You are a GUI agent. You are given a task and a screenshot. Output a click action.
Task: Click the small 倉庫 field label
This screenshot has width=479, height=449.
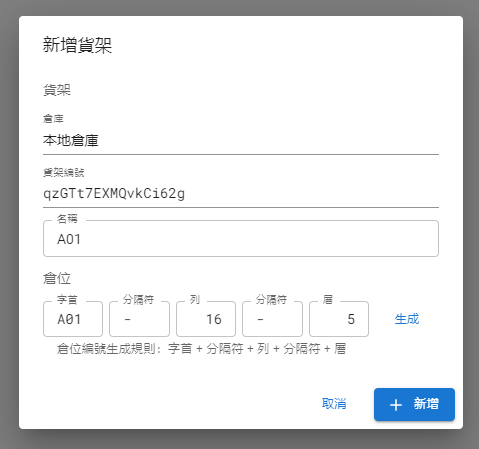53,119
